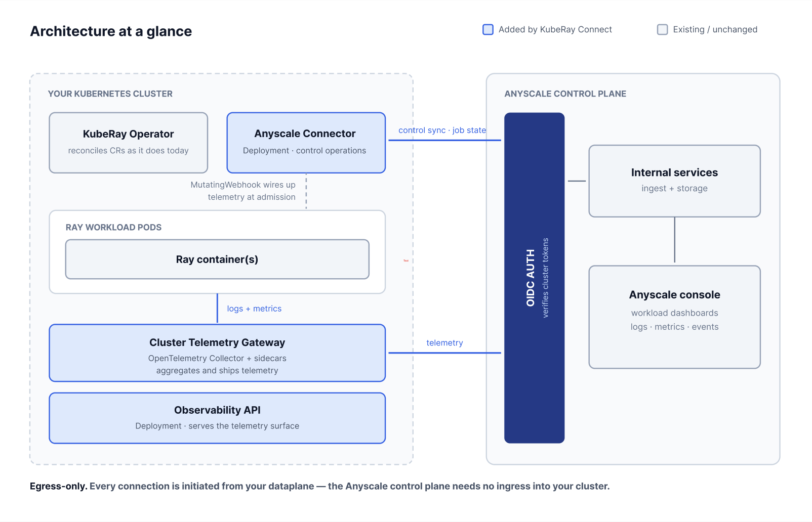Select the Anyscale Connector box
Image resolution: width=812 pixels, height=522 pixels.
point(306,143)
